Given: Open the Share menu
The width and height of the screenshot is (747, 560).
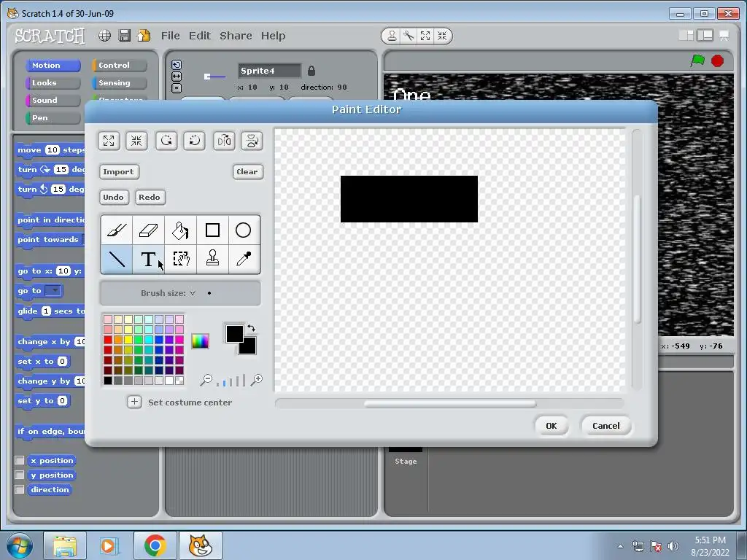Looking at the screenshot, I should tap(236, 36).
